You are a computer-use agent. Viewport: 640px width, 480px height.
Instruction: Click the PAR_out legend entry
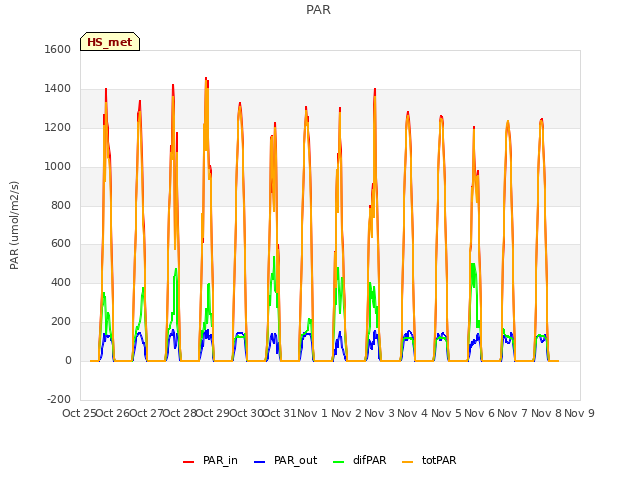tap(285, 460)
